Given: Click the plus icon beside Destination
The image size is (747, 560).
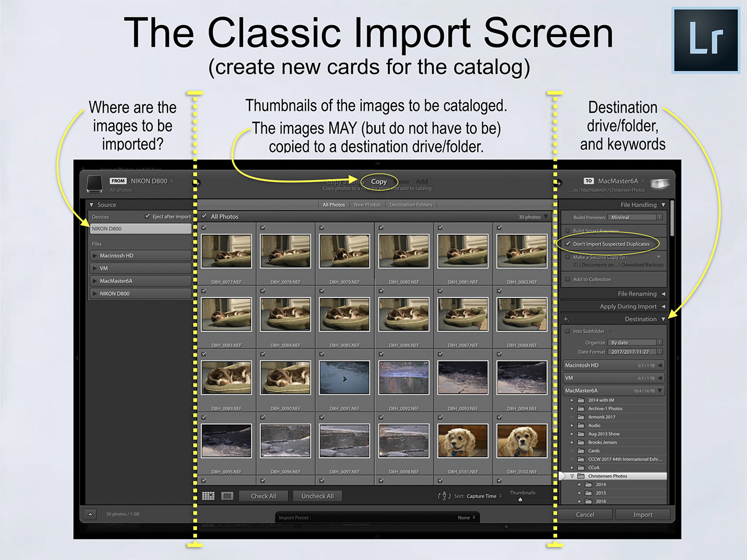Looking at the screenshot, I should pos(566,319).
